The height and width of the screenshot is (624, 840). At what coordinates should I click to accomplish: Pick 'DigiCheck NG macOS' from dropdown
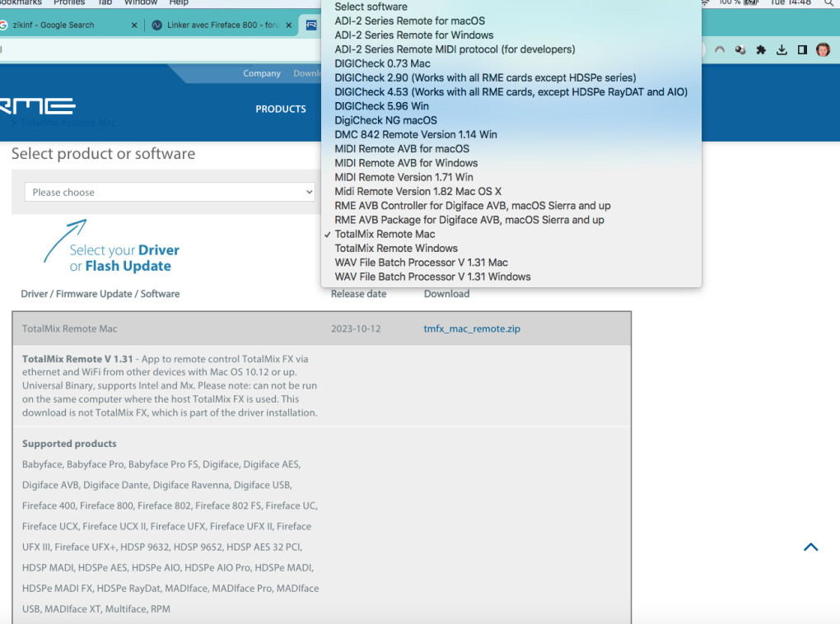(385, 120)
